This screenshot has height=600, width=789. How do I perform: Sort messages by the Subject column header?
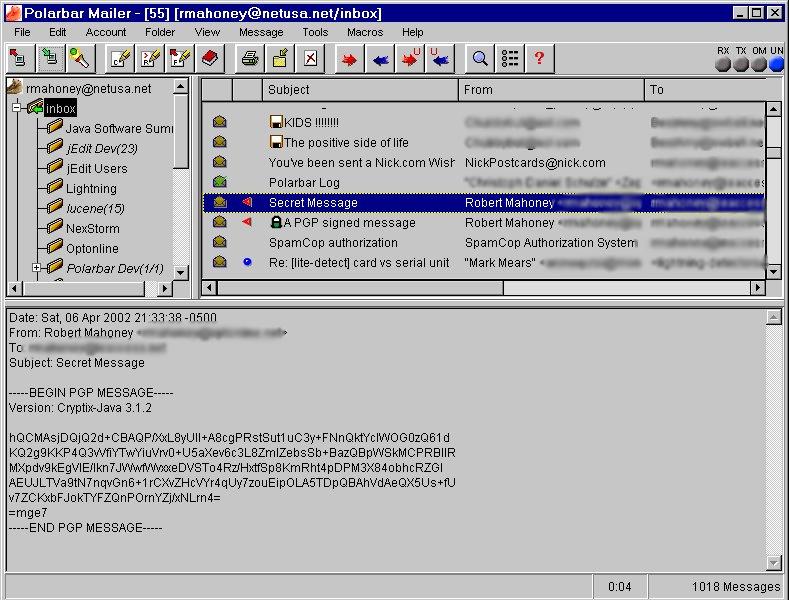[360, 90]
